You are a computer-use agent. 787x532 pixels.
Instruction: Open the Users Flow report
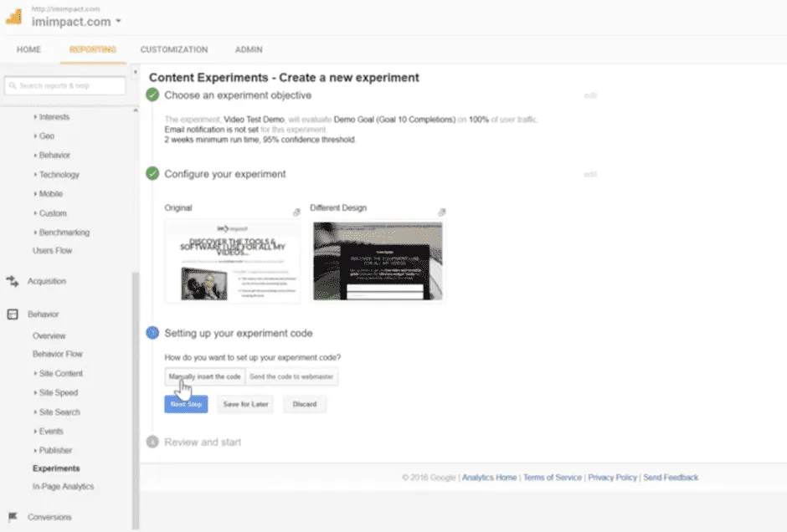pos(52,250)
